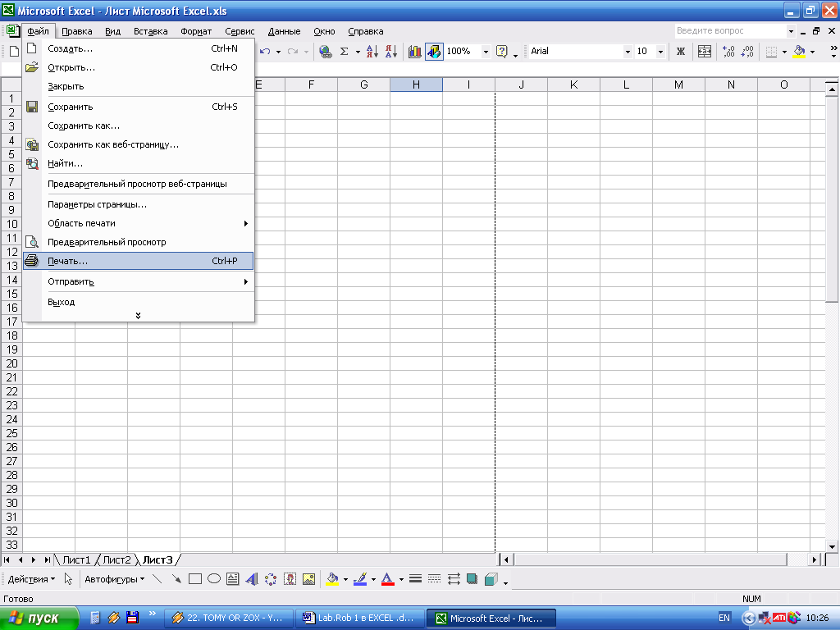Open the Arial font name dropdown
The image size is (840, 630).
(628, 52)
